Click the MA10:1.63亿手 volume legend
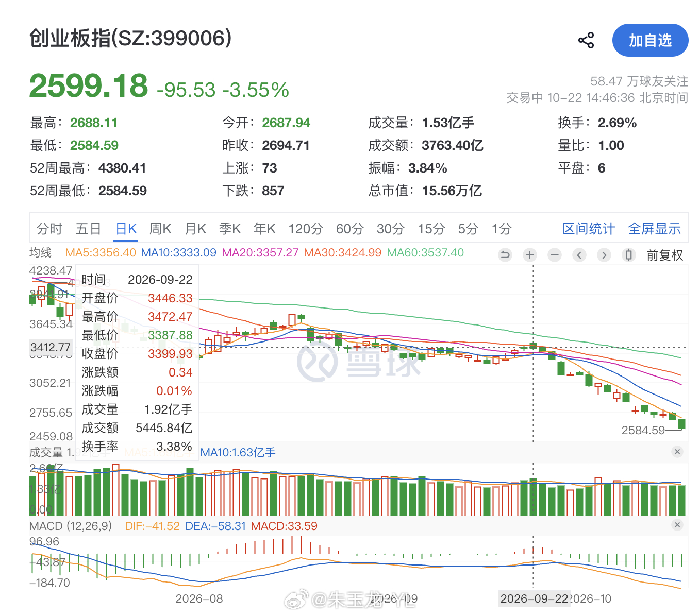This screenshot has width=700, height=616. click(238, 452)
